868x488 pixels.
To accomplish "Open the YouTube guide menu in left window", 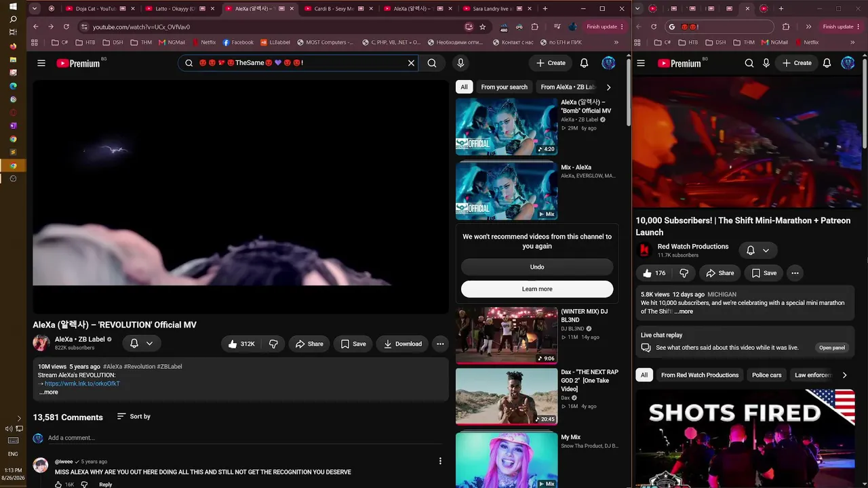I will 41,63.
